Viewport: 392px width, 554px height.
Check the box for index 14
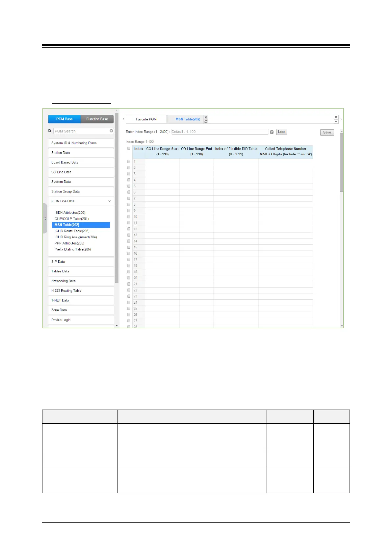129,241
